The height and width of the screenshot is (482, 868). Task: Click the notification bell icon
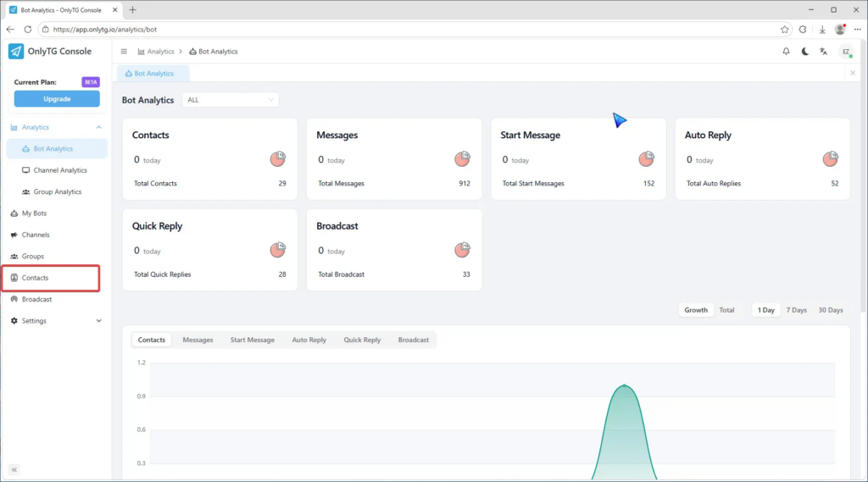[x=786, y=52]
